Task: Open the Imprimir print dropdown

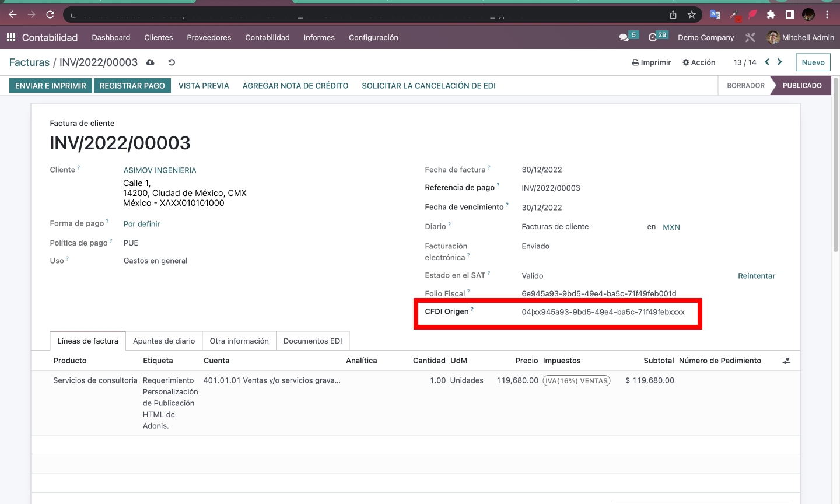Action: 652,62
